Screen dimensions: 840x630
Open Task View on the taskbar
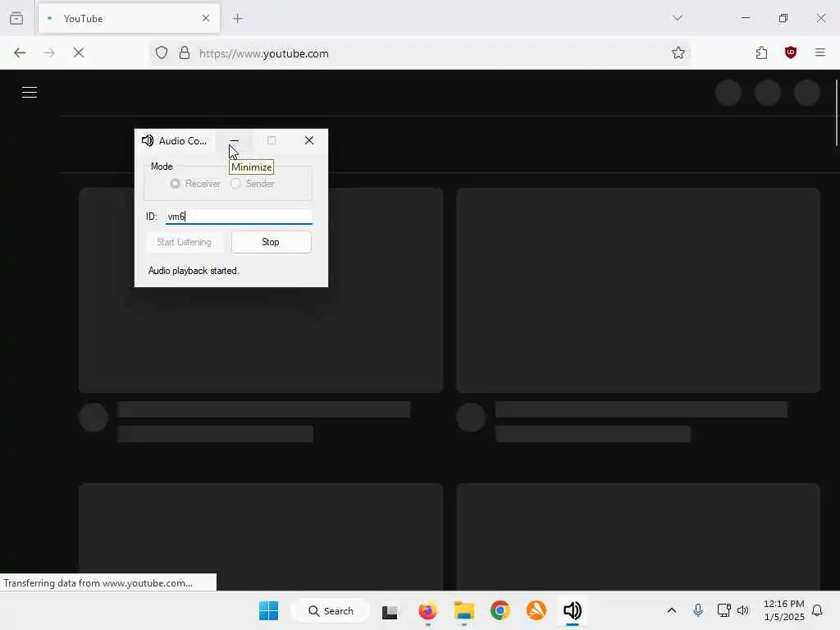390,611
